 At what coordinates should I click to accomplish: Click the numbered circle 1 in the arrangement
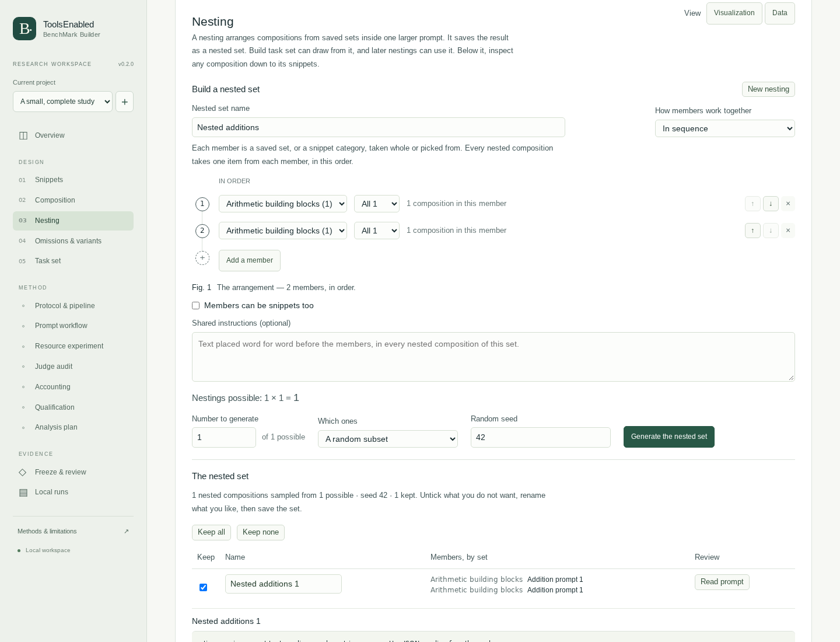[x=202, y=204]
